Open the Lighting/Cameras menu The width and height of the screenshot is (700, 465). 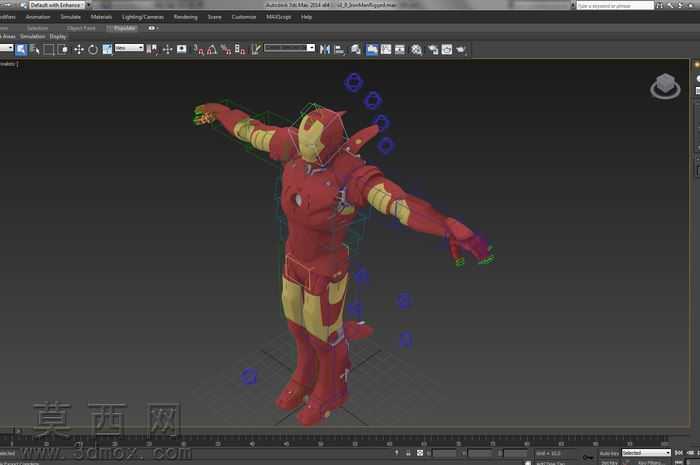tap(143, 17)
